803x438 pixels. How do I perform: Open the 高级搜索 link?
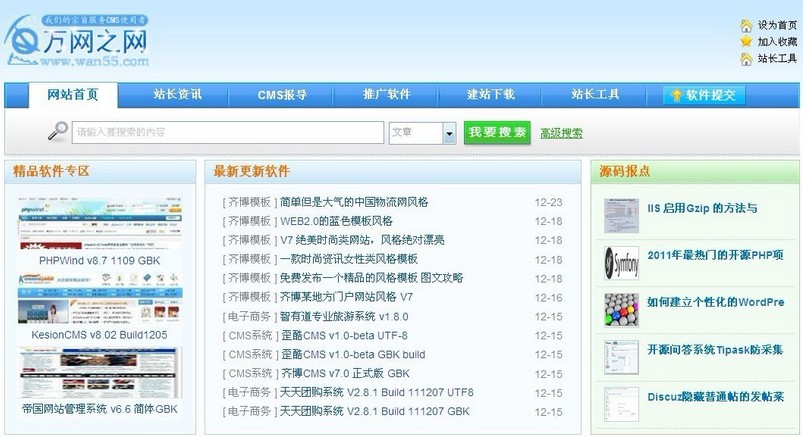pyautogui.click(x=561, y=134)
